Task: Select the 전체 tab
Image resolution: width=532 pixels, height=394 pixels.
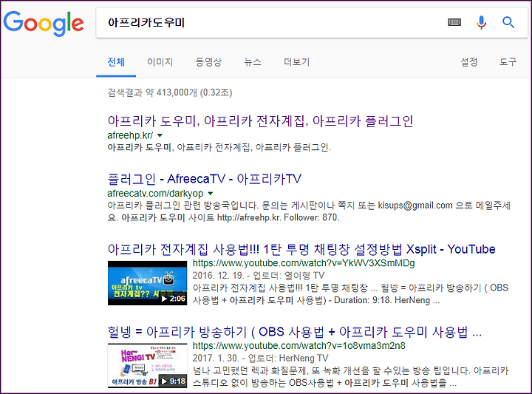Action: (116, 62)
